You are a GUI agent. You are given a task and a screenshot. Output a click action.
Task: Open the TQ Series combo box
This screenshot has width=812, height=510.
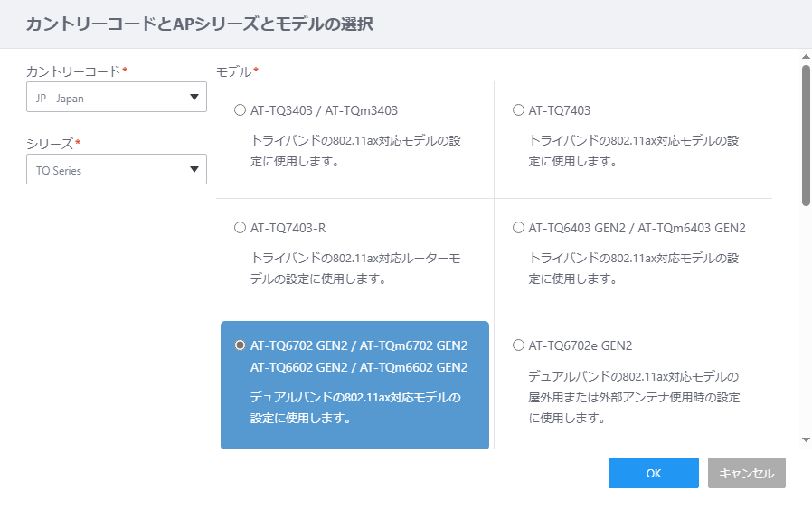click(x=117, y=169)
